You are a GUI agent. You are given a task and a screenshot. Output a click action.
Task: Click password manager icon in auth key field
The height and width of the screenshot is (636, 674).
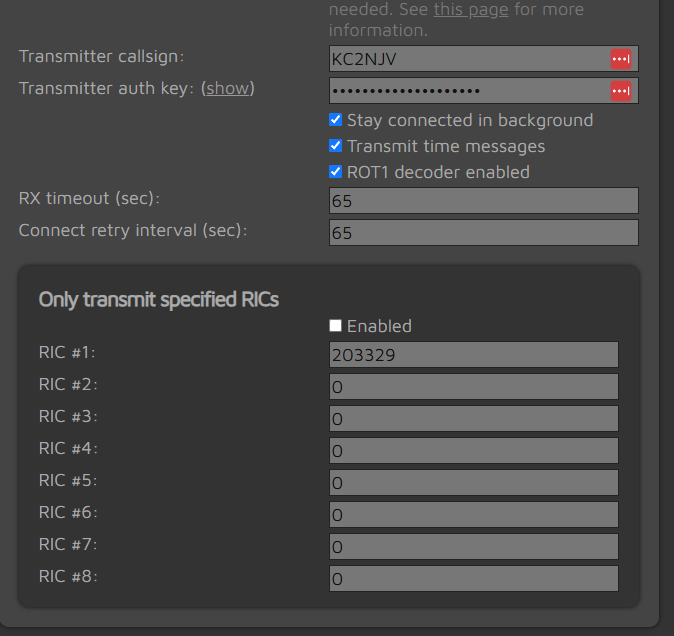[621, 92]
